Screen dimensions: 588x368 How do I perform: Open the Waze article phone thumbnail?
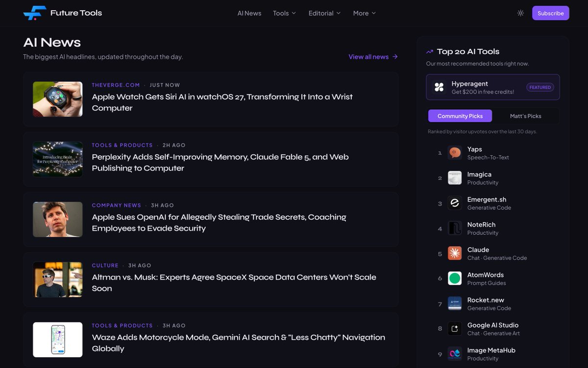click(58, 340)
